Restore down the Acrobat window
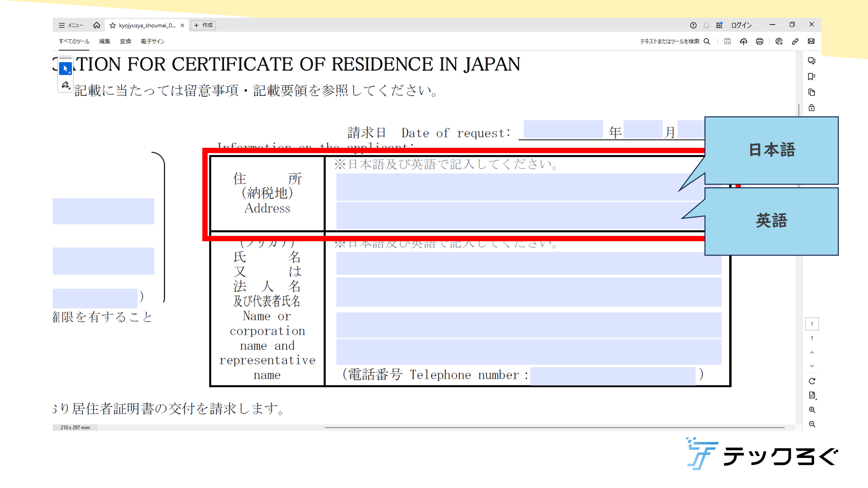The width and height of the screenshot is (868, 488). click(792, 25)
